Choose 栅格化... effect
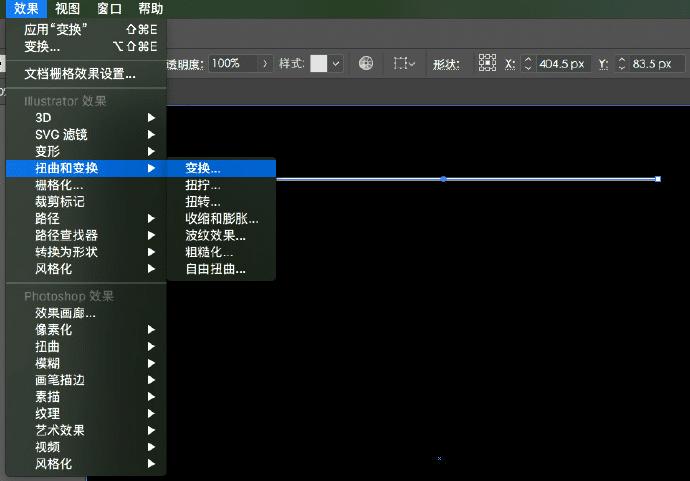The height and width of the screenshot is (481, 690). (x=86, y=184)
